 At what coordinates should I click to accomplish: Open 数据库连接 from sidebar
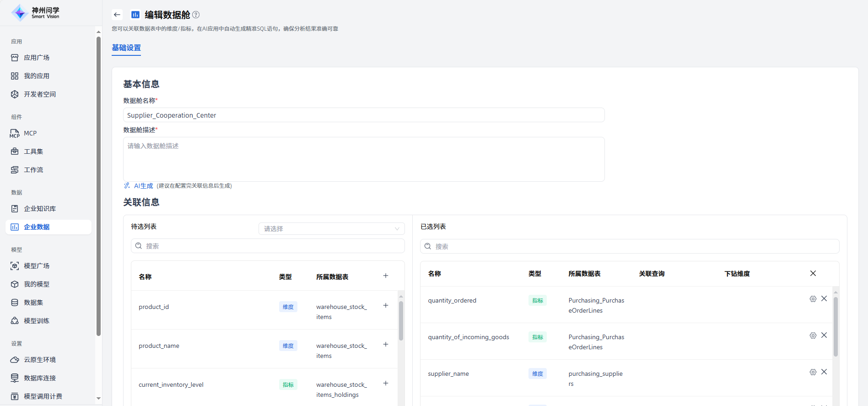[x=40, y=378]
